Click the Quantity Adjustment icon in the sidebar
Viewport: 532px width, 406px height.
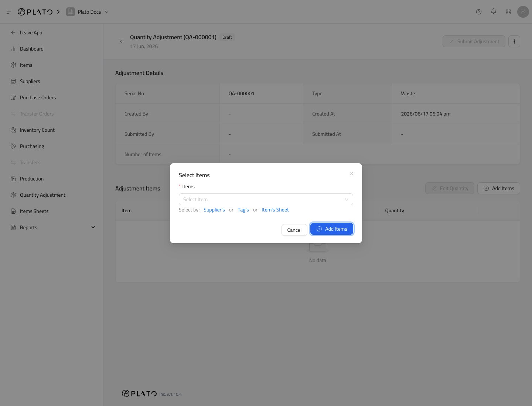[x=13, y=195]
